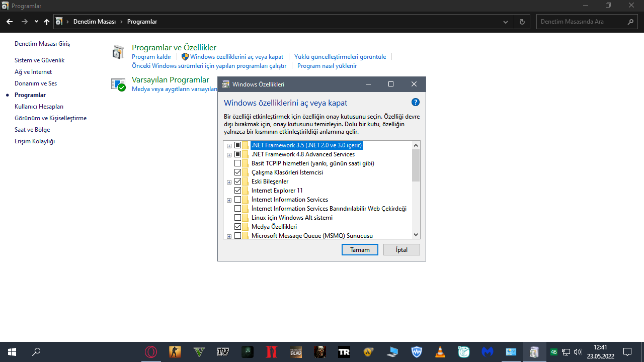Uncheck the Medya Özellikleri checkbox

(238, 227)
